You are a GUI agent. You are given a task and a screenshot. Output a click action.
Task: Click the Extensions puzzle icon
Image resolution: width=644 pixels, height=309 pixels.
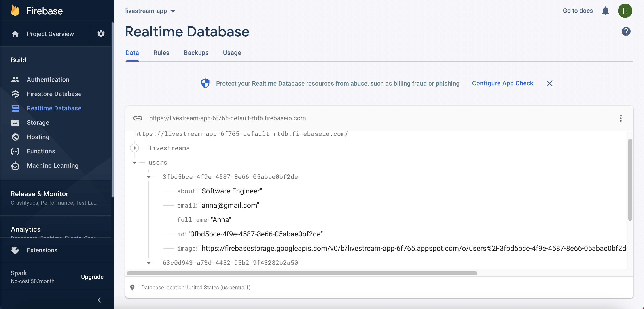click(15, 250)
